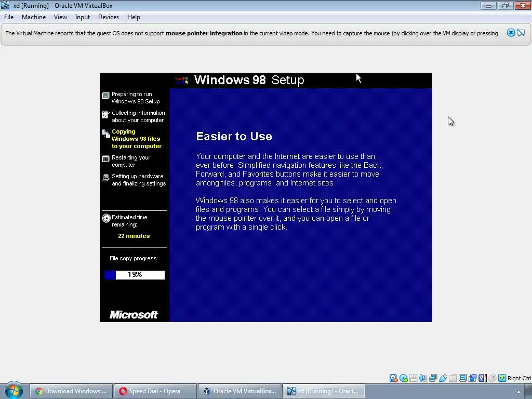Click the clock icon beside Estimated time remaining
This screenshot has width=532, height=399.
106,218
